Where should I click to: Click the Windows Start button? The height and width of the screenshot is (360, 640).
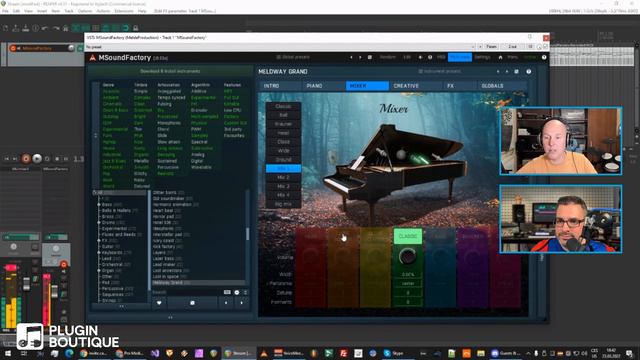(8, 353)
